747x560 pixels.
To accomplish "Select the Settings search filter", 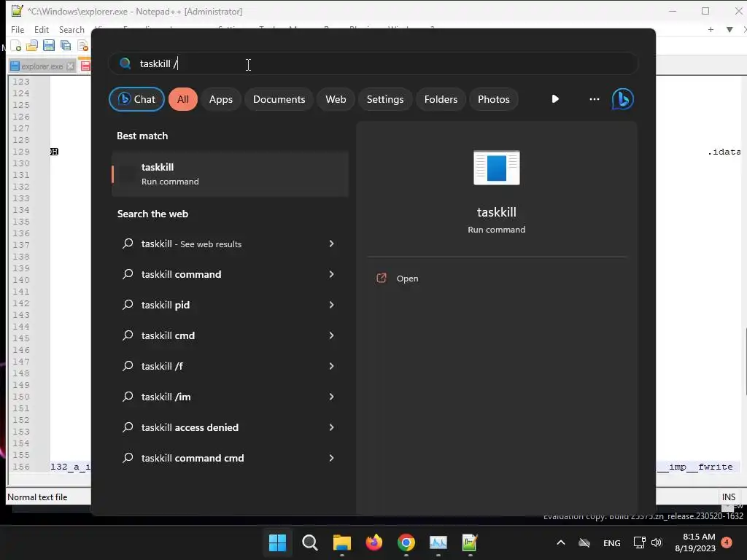I will point(385,99).
